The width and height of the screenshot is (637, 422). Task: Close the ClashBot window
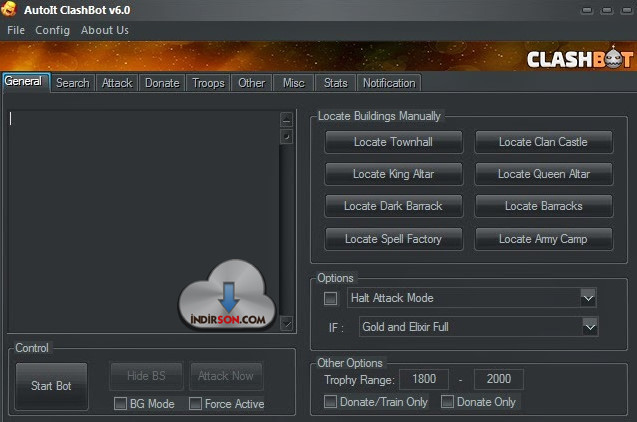(x=626, y=10)
